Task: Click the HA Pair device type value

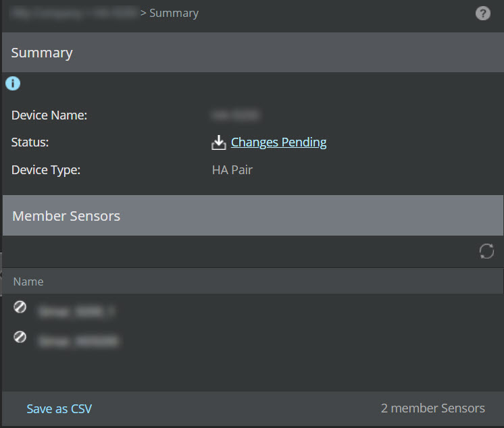Action: pyautogui.click(x=232, y=170)
